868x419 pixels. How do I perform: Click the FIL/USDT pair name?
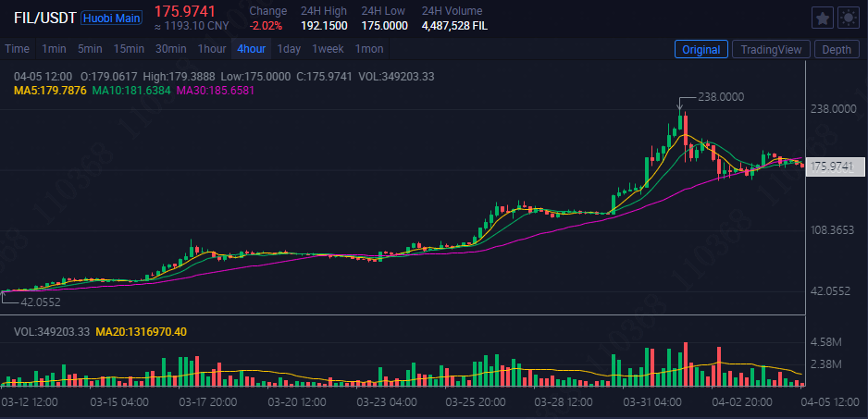tap(44, 18)
